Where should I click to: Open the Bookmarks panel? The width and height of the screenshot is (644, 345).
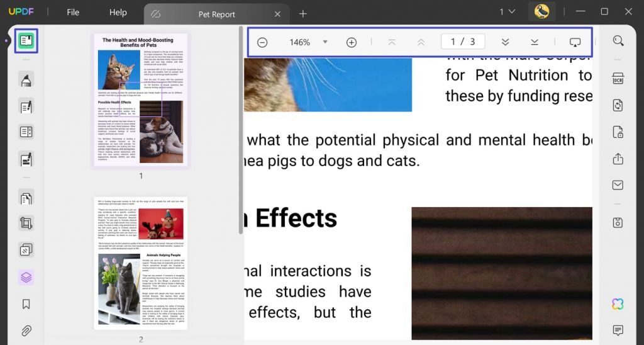26,304
